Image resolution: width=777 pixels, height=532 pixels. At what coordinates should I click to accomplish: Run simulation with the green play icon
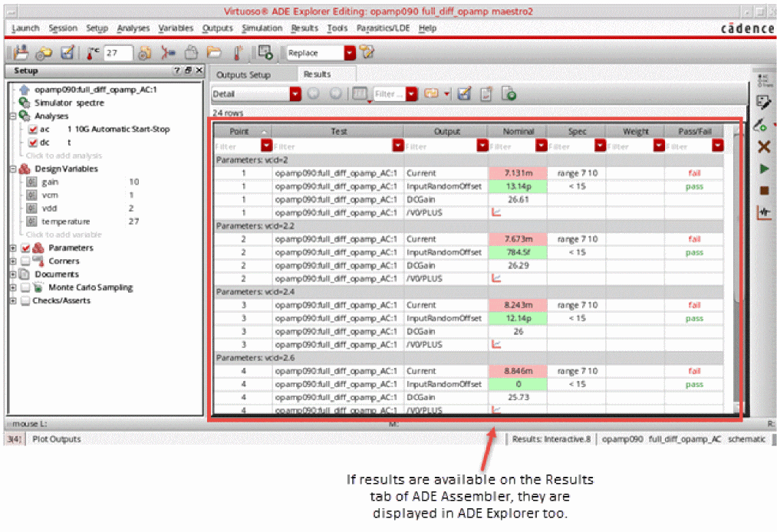point(764,169)
